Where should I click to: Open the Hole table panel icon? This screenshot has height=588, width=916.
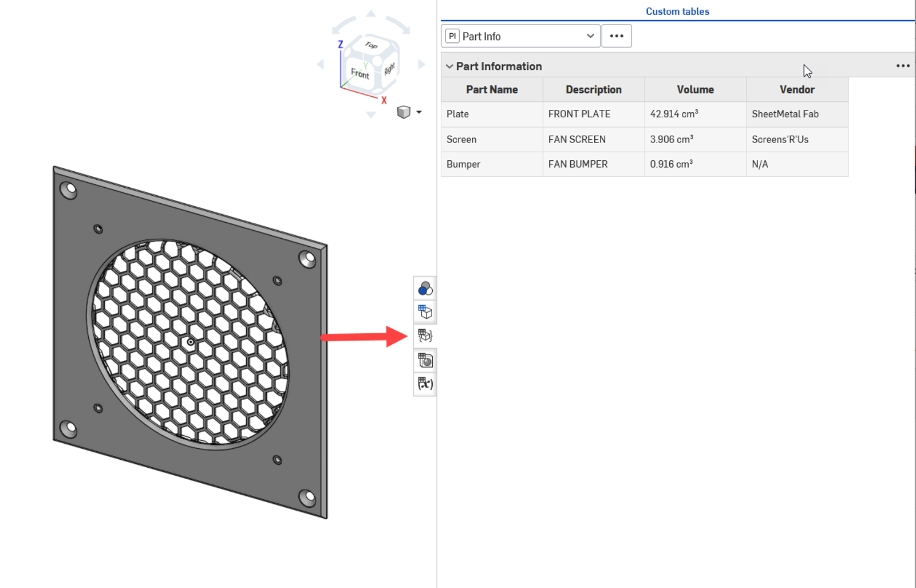(425, 360)
